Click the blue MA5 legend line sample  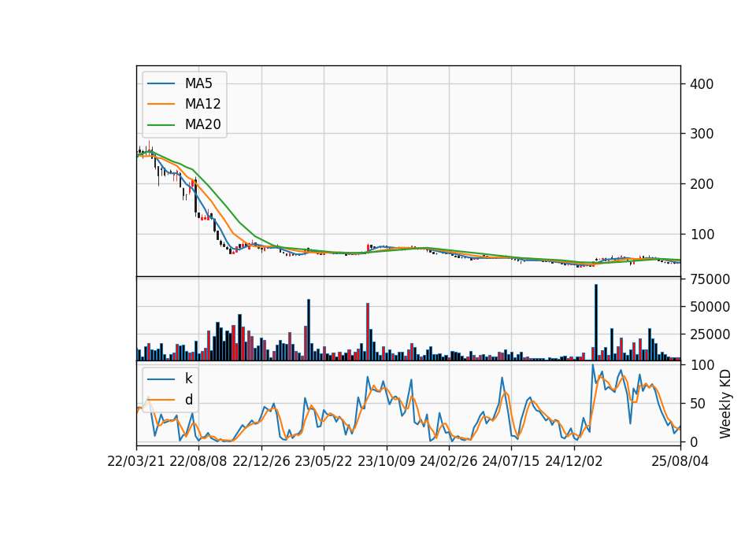point(161,84)
